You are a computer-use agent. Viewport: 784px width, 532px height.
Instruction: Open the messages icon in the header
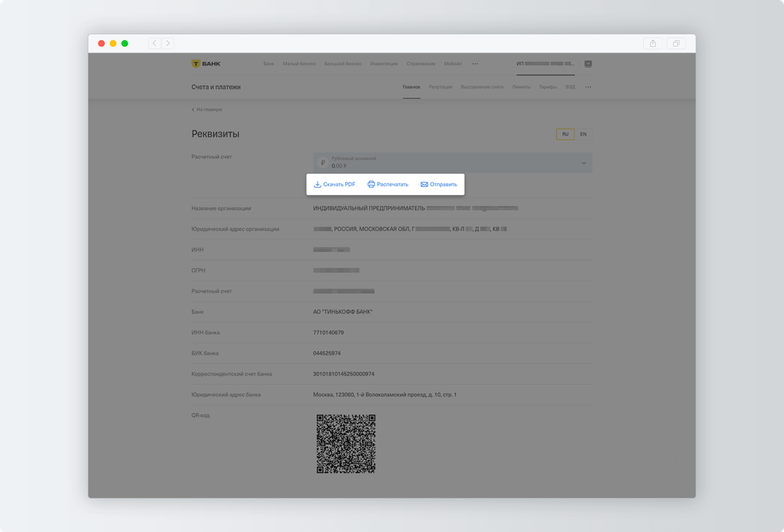(588, 63)
